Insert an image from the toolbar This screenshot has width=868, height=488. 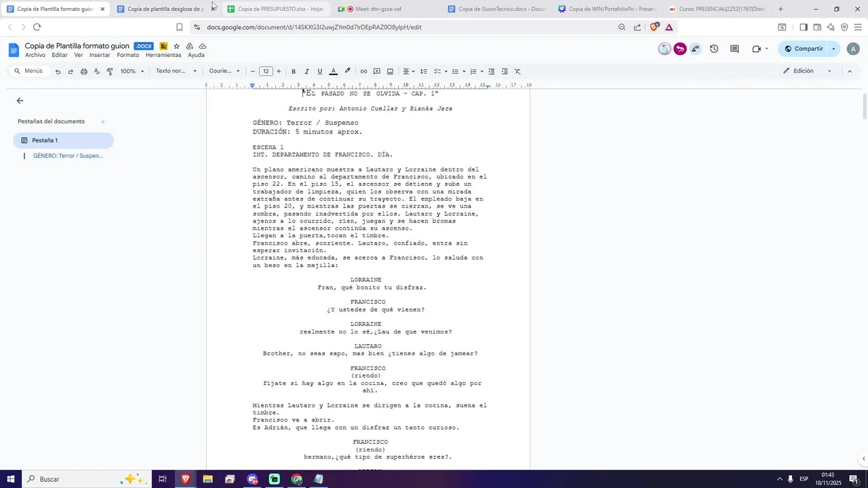[x=390, y=71]
